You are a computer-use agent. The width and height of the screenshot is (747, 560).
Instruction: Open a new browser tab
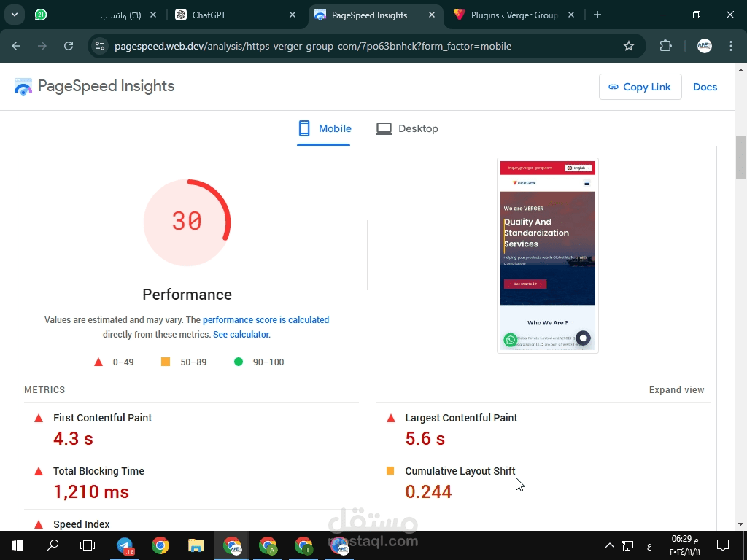coord(597,15)
